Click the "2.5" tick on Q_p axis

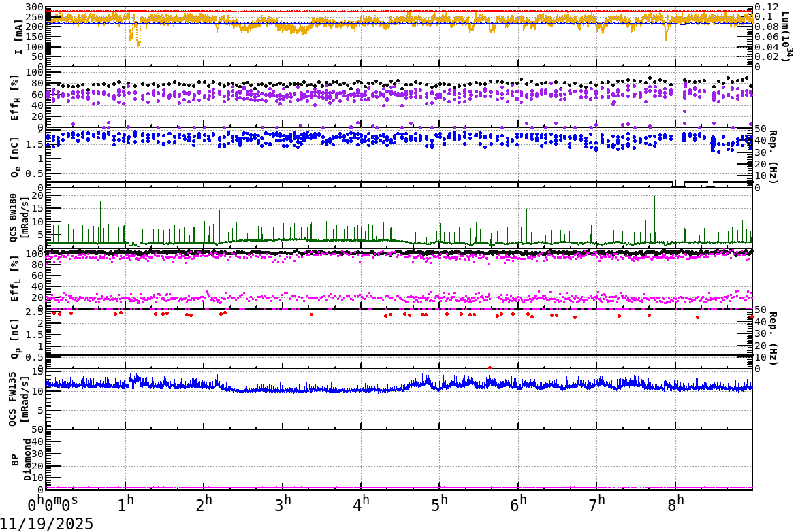[35, 312]
